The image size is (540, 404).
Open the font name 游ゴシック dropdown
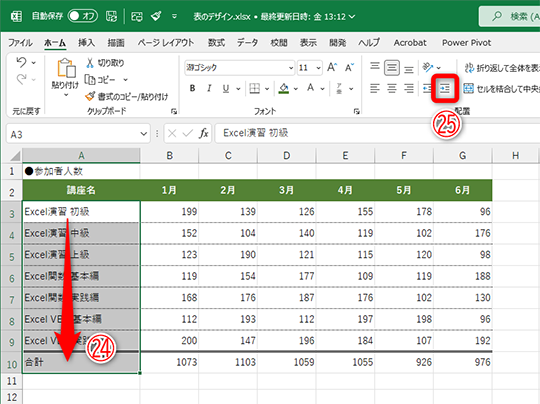[x=291, y=68]
